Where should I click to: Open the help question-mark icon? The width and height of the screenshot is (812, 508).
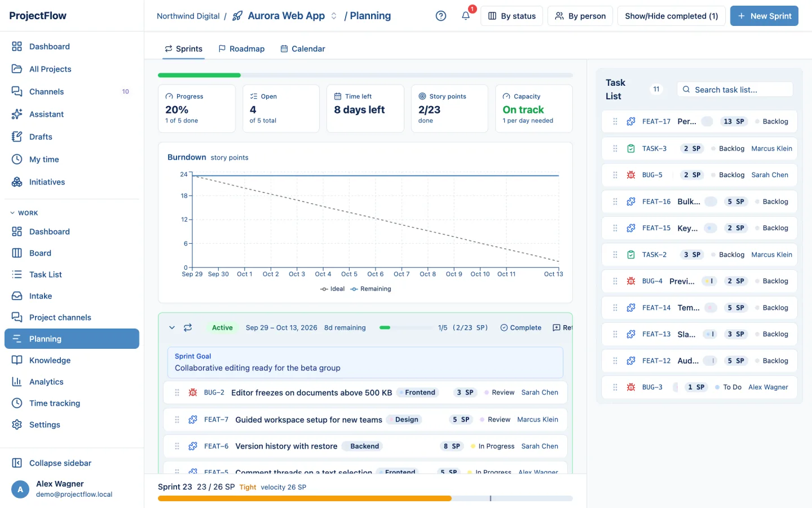click(441, 16)
